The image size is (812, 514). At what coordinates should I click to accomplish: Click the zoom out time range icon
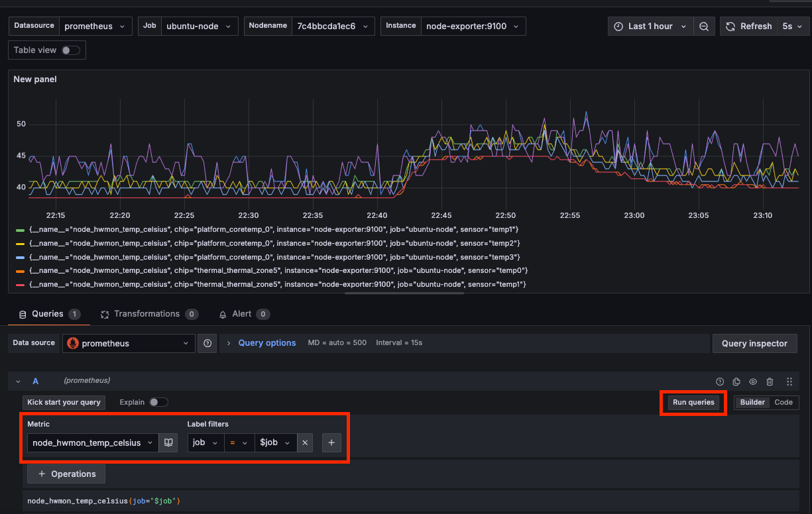click(703, 26)
